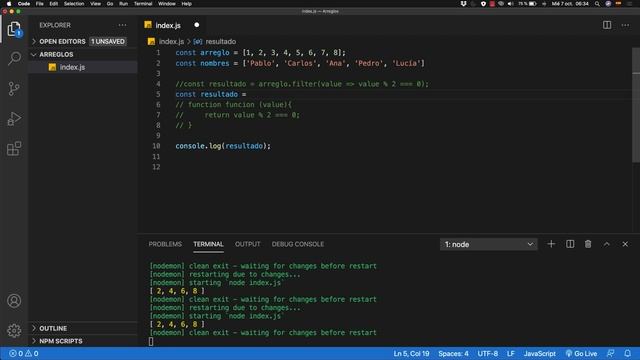The height and width of the screenshot is (360, 640).
Task: Open the Terminal menu in menu bar
Action: point(143,4)
